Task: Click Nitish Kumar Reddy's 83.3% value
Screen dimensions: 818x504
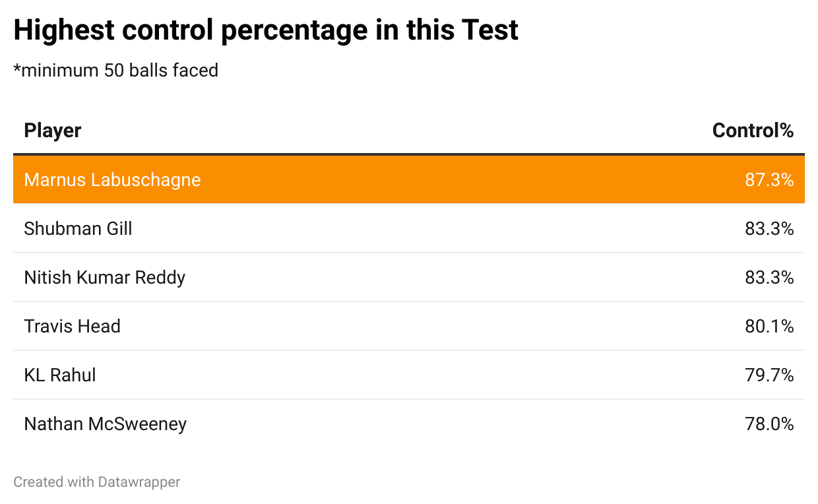Action: 769,277
